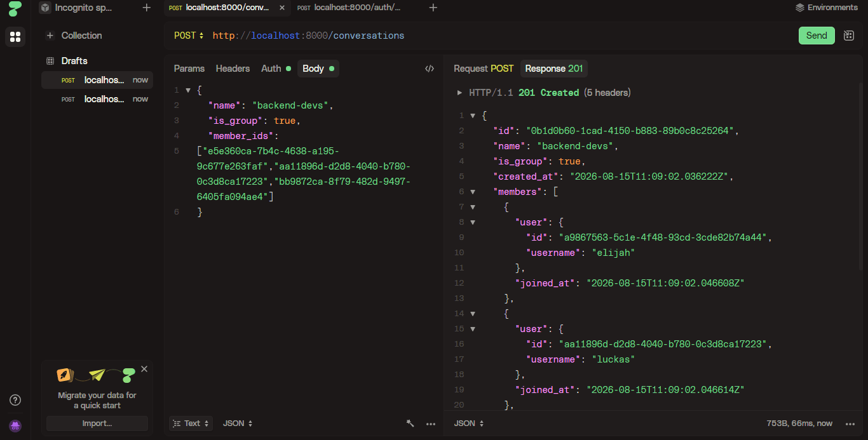The width and height of the screenshot is (868, 440).
Task: Switch to the Params tab
Action: pos(189,69)
